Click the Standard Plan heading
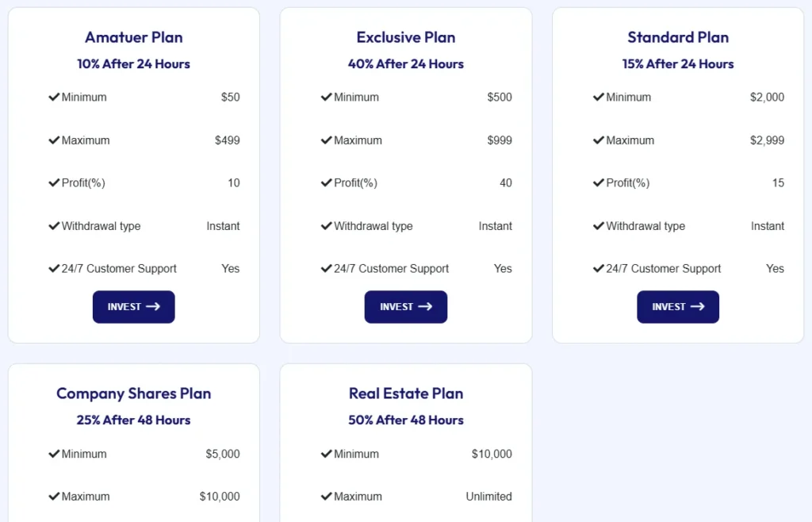812x522 pixels. tap(678, 37)
